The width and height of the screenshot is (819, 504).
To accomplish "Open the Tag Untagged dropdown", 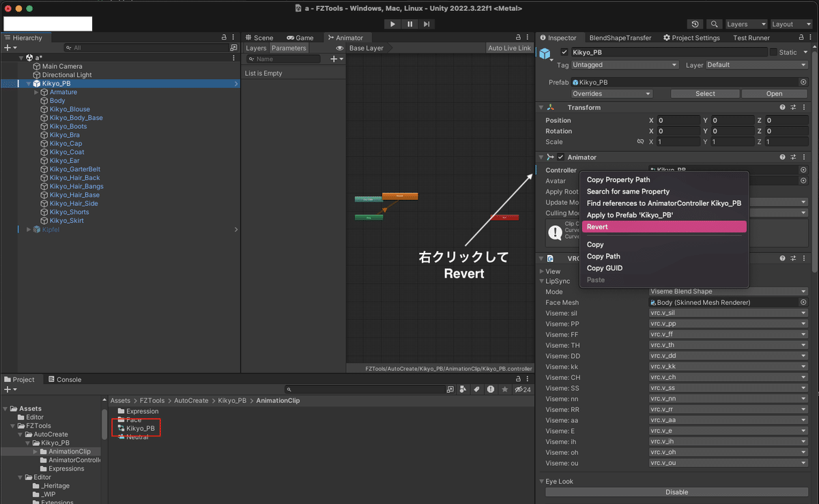I will [625, 65].
